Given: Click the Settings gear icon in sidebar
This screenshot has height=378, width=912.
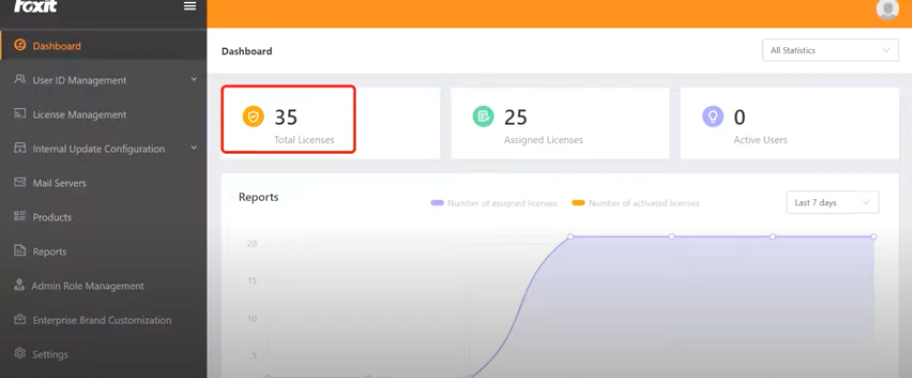Looking at the screenshot, I should coord(20,354).
